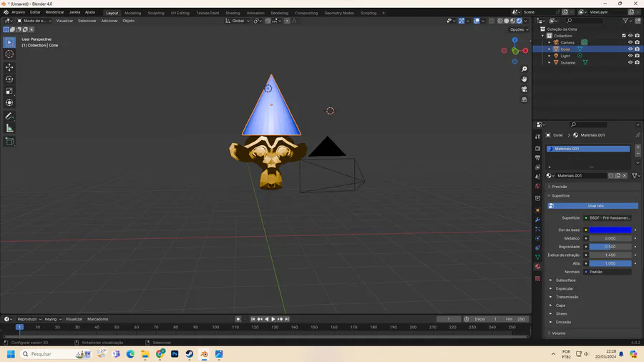Play the animation
644x362 pixels.
[x=273, y=319]
